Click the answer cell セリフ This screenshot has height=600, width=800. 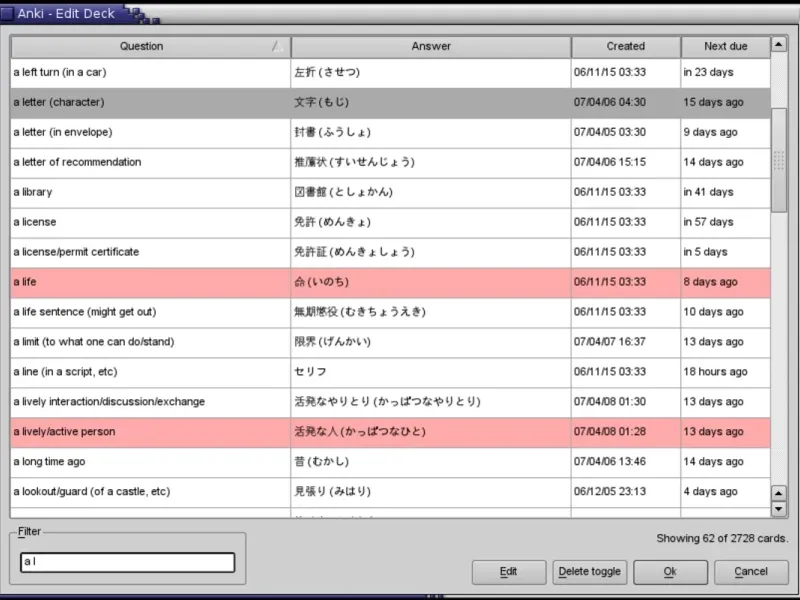pos(431,372)
